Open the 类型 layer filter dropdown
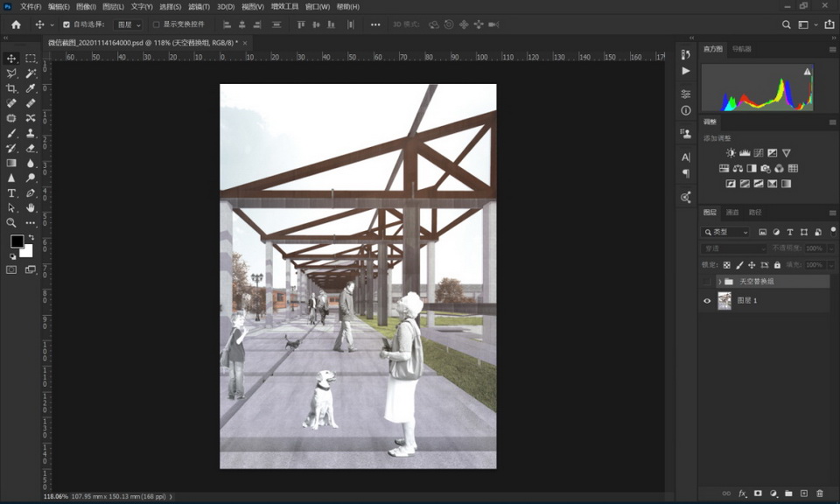This screenshot has width=840, height=504. [726, 232]
